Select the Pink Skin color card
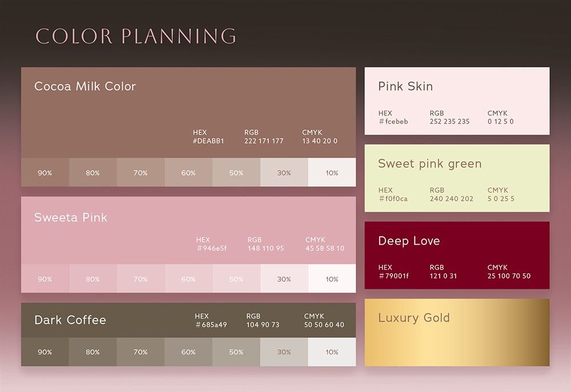The image size is (571, 392). (457, 101)
